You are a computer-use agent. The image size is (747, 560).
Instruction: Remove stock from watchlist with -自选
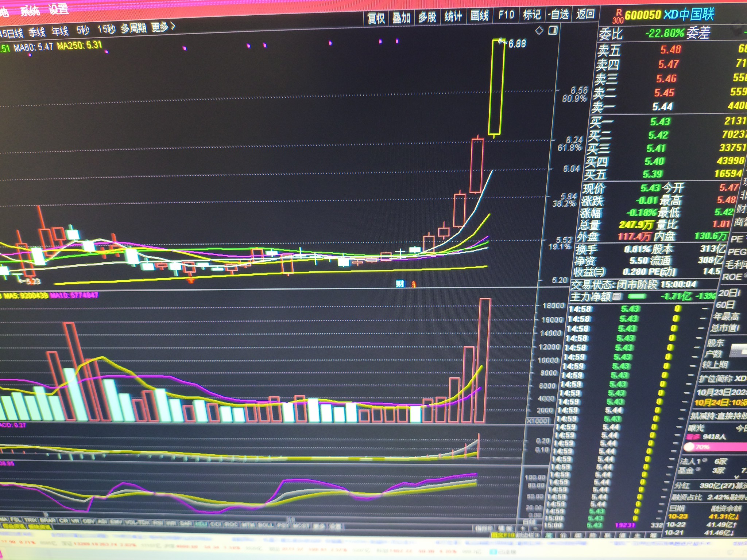point(558,14)
